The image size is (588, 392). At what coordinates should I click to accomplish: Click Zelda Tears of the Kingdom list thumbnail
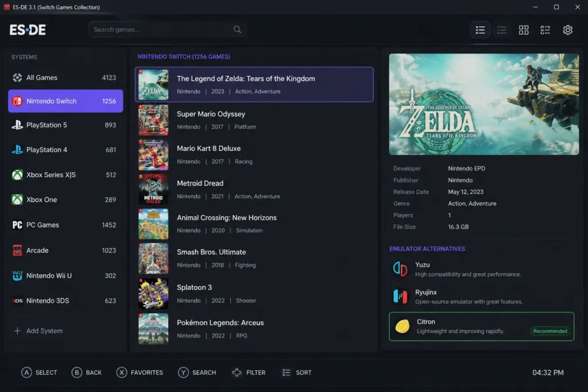[153, 85]
